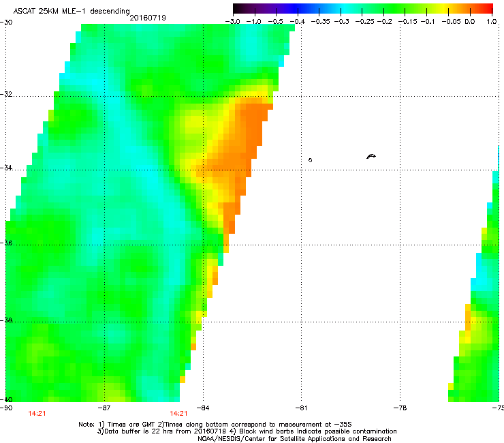The image size is (504, 443).
Task: Click the '-87' longitude axis label
Action: [104, 408]
